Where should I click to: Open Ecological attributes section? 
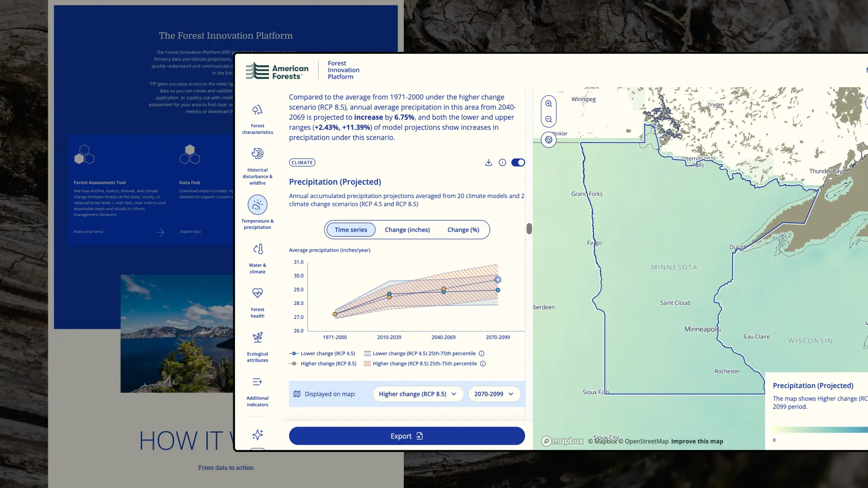tap(257, 347)
